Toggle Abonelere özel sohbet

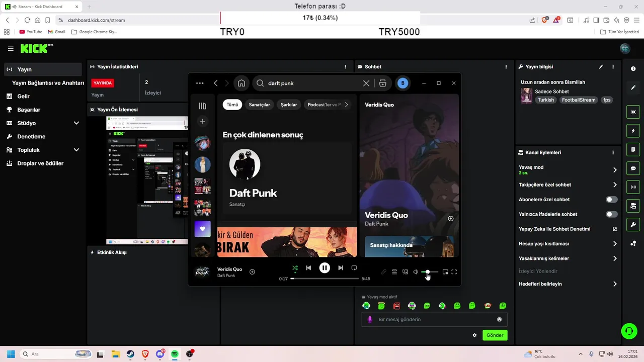(x=611, y=200)
